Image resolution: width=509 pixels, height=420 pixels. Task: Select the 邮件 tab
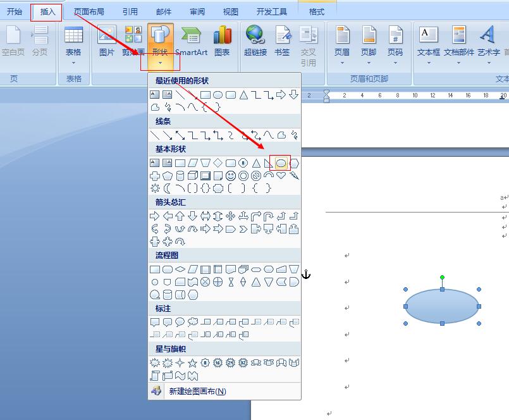click(163, 12)
